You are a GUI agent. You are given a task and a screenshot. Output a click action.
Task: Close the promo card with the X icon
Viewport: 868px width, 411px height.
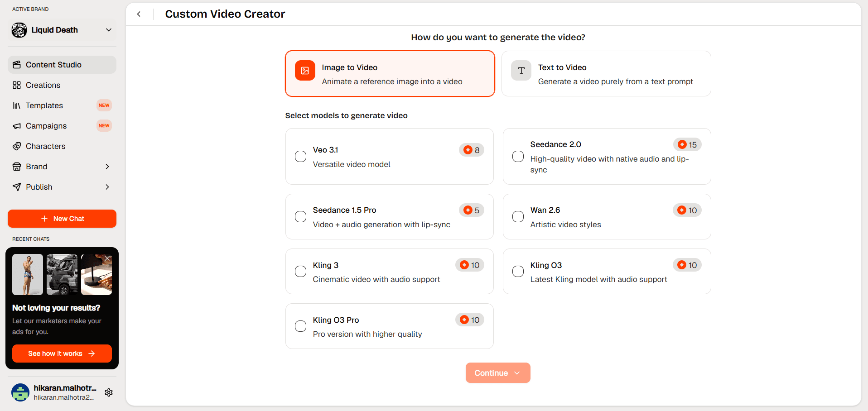[x=107, y=258]
